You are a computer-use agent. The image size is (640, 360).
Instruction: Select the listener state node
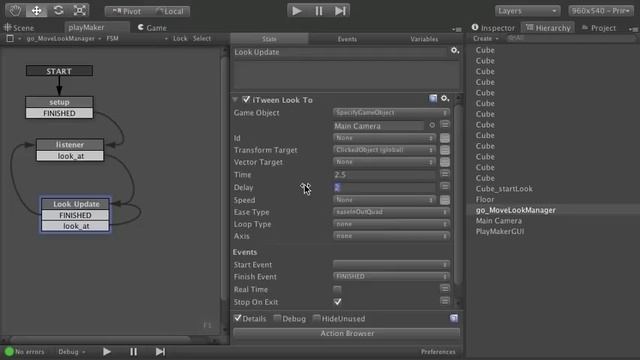[70, 144]
